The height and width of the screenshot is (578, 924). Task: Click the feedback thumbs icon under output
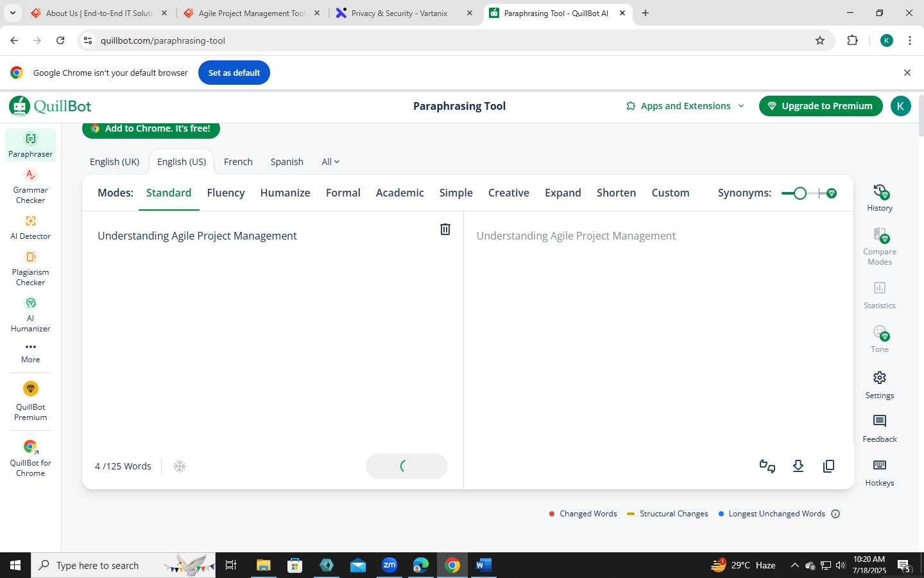point(767,466)
